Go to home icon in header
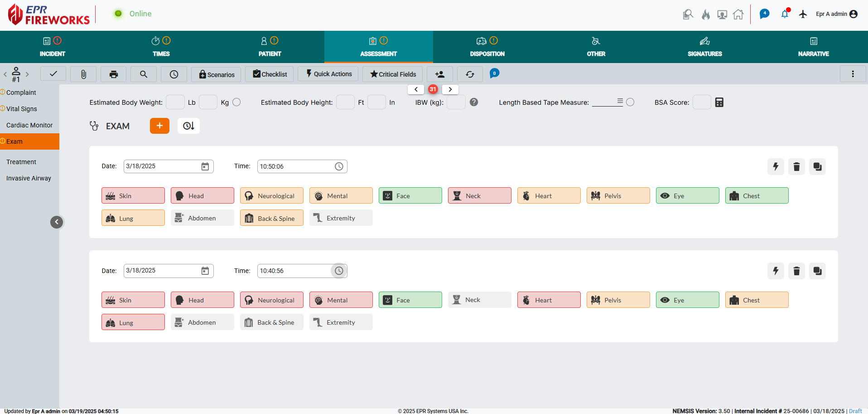Screen dimensions: 868x414 (x=738, y=15)
